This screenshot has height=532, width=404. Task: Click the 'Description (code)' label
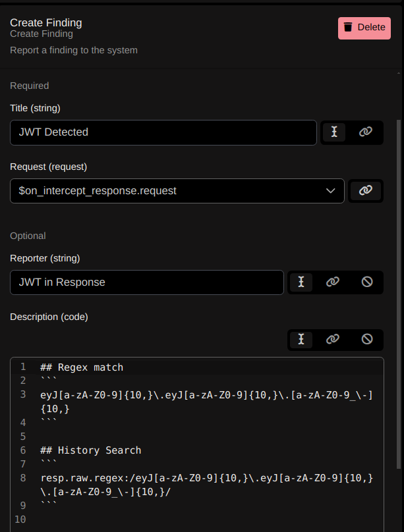49,317
